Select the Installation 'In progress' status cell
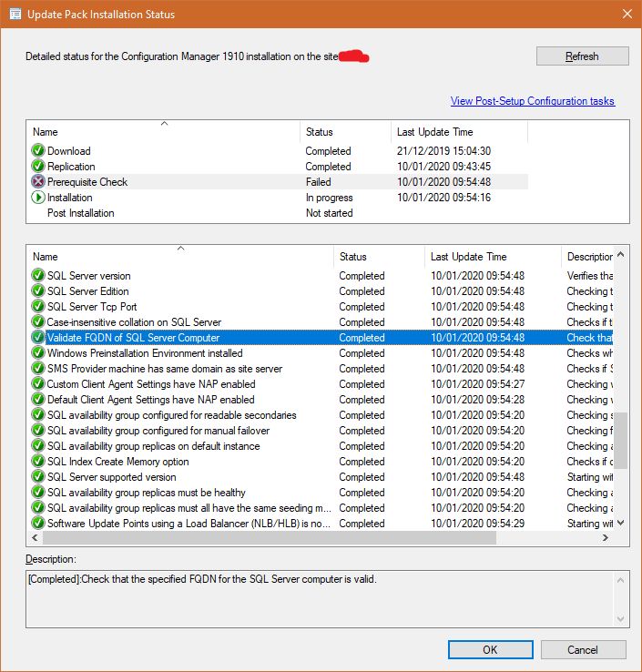This screenshot has height=672, width=642. tap(329, 198)
